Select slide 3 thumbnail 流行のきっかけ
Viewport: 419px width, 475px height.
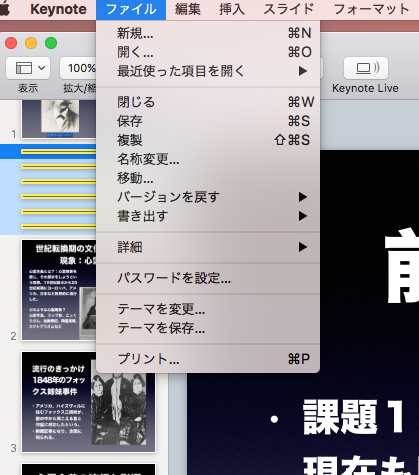88,402
